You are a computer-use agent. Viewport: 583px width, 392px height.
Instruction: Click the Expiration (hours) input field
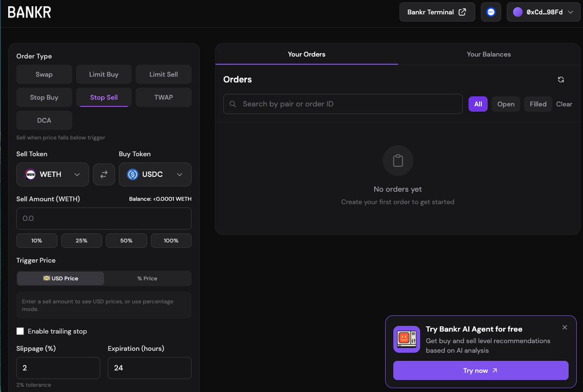[150, 368]
